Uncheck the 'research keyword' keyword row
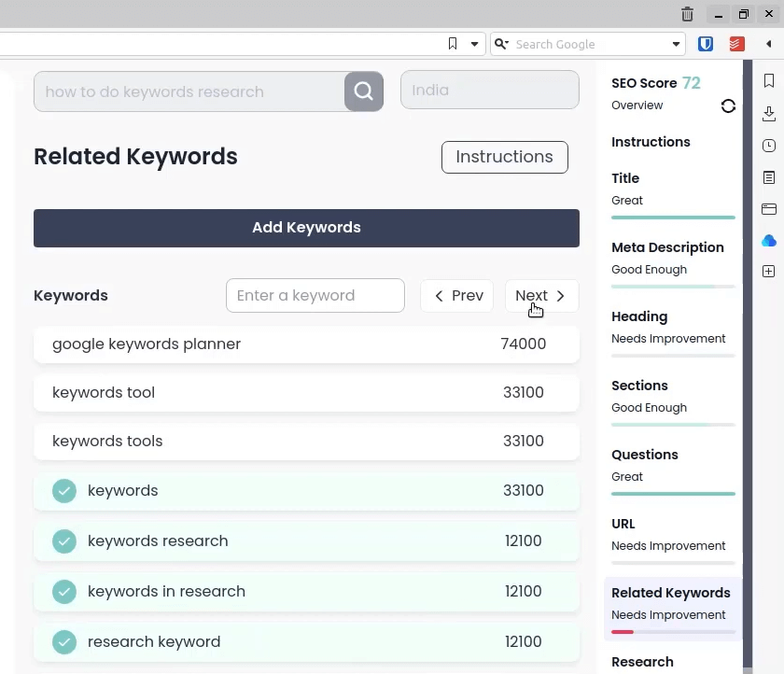 tap(64, 642)
